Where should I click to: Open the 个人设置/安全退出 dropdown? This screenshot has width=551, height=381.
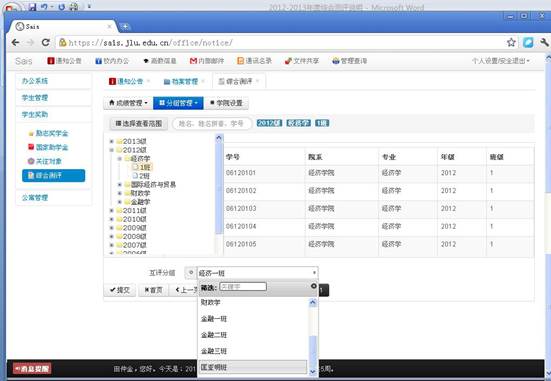coord(500,61)
